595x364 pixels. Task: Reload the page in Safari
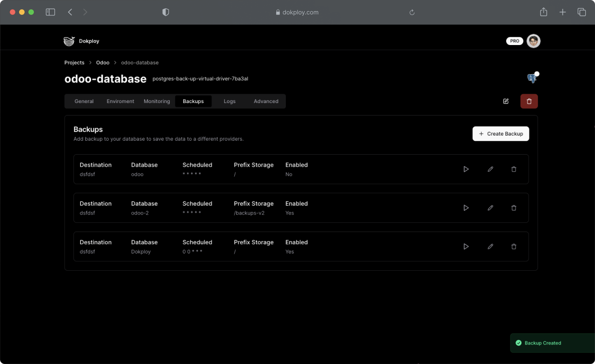pos(412,13)
